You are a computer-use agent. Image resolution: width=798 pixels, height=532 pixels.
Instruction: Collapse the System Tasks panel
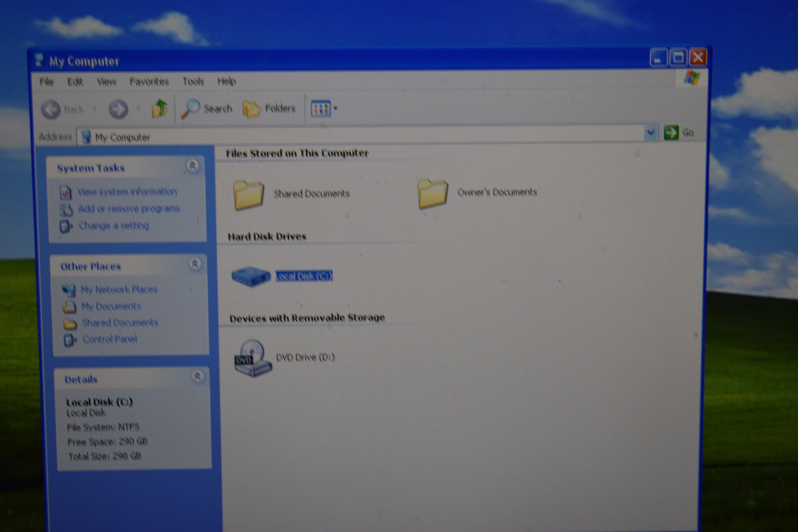tap(193, 166)
